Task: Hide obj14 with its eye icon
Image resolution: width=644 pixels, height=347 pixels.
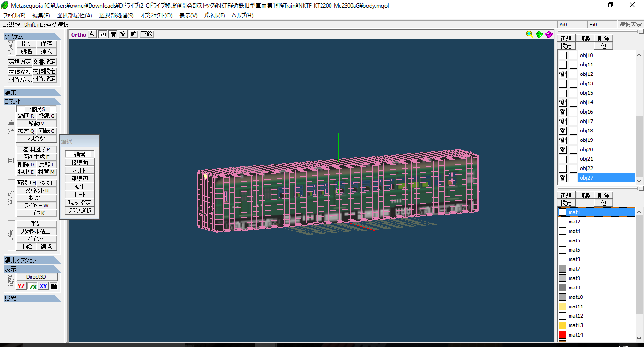Action: tap(562, 102)
